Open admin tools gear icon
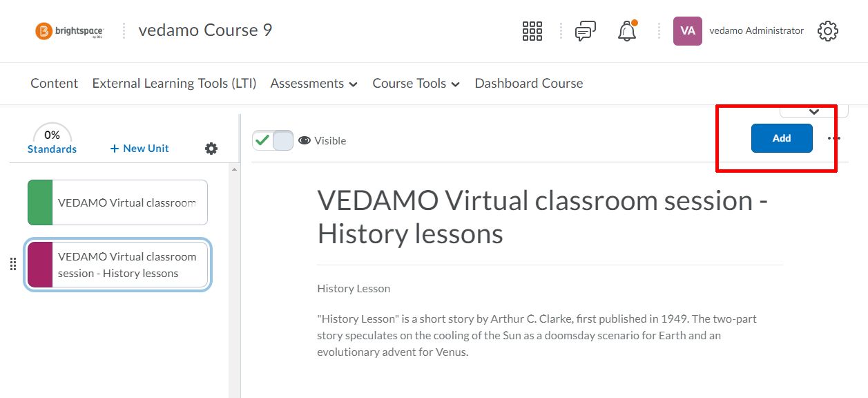 pos(828,31)
